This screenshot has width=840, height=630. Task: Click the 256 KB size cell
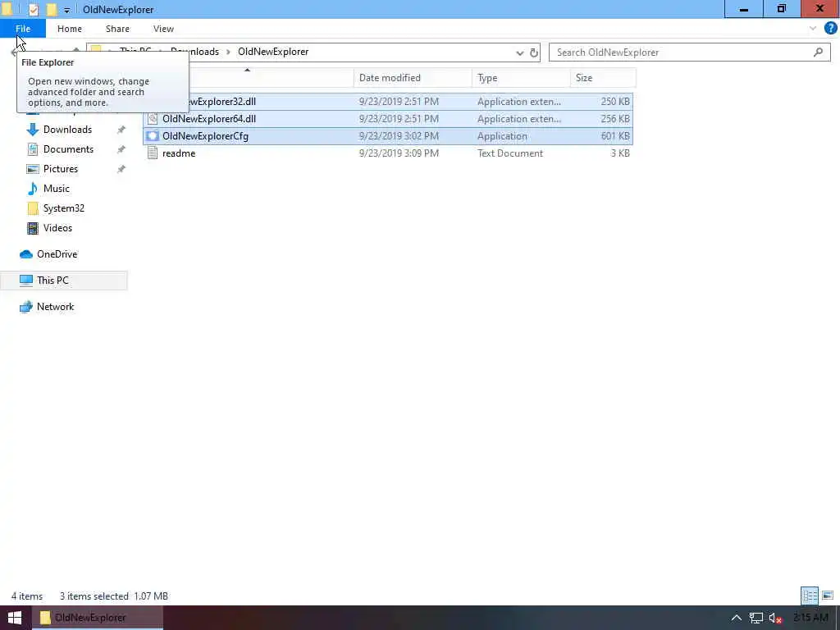pos(615,118)
